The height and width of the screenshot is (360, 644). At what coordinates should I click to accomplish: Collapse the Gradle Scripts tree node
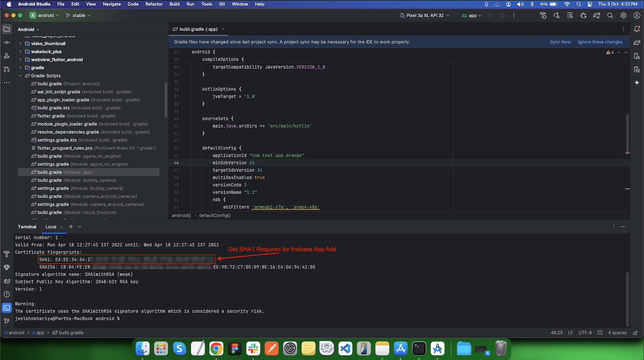coord(20,76)
